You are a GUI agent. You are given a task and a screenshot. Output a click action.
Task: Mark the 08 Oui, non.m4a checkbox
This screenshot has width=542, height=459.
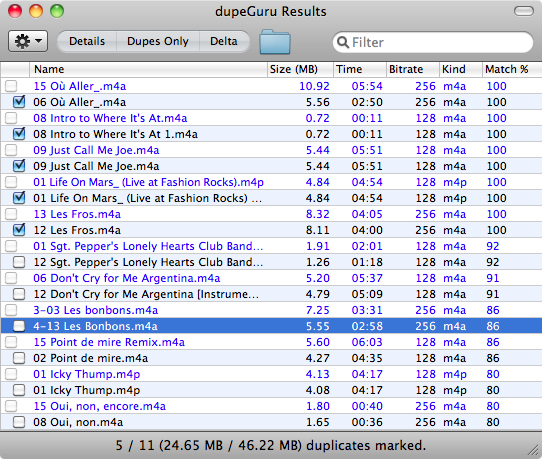(19, 422)
